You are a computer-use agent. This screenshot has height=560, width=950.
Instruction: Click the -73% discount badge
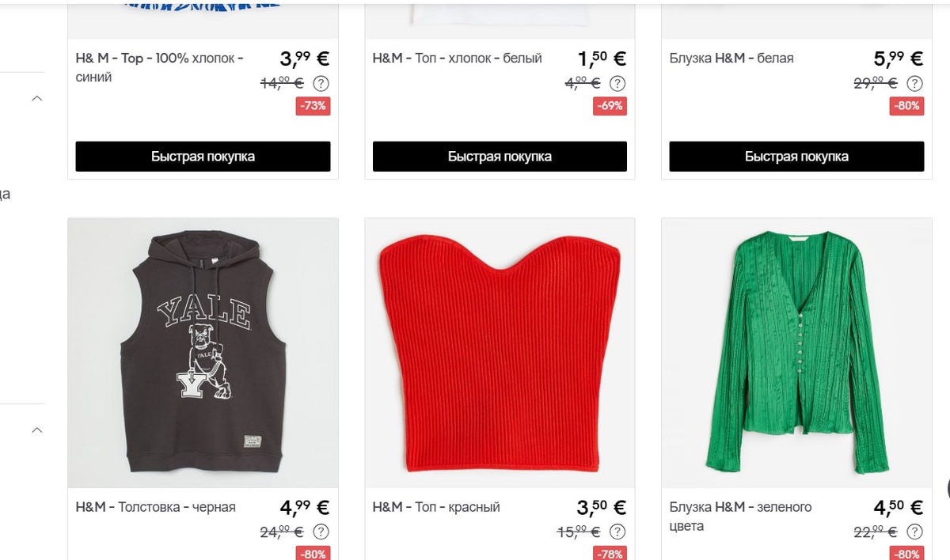click(x=313, y=106)
